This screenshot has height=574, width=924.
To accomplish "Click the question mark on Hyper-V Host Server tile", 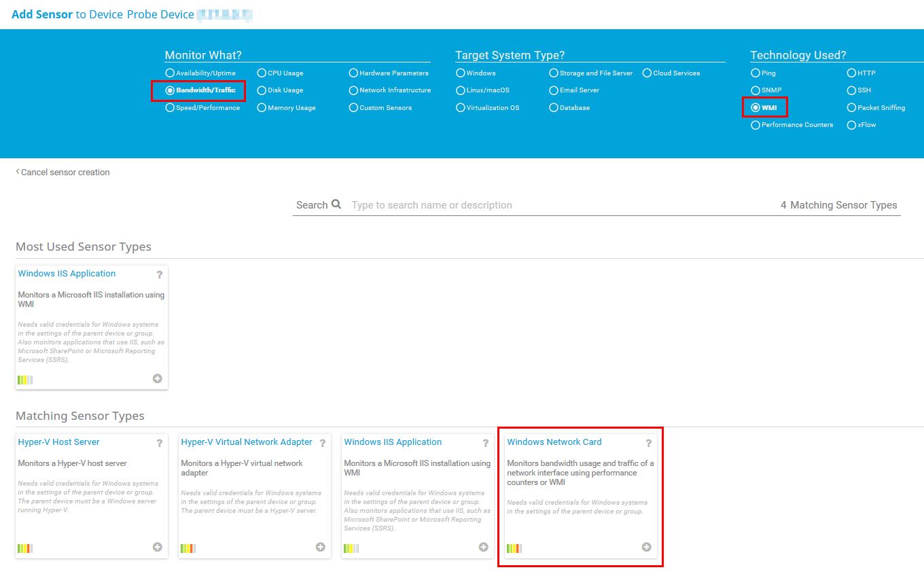I will (x=159, y=442).
